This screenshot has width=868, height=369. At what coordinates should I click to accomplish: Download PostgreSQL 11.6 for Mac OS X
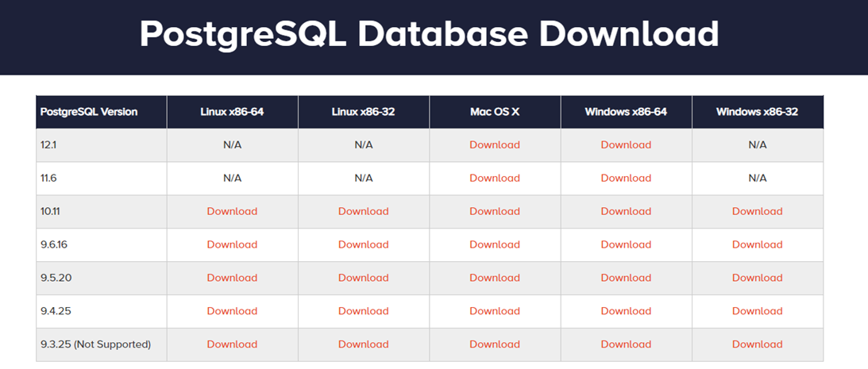tap(495, 178)
